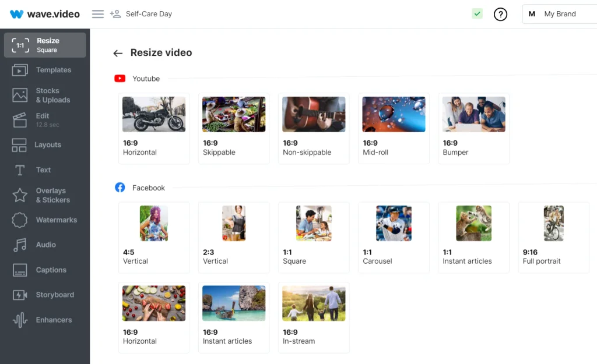Click the green saved checkmark indicator
This screenshot has width=597, height=364.
click(477, 14)
